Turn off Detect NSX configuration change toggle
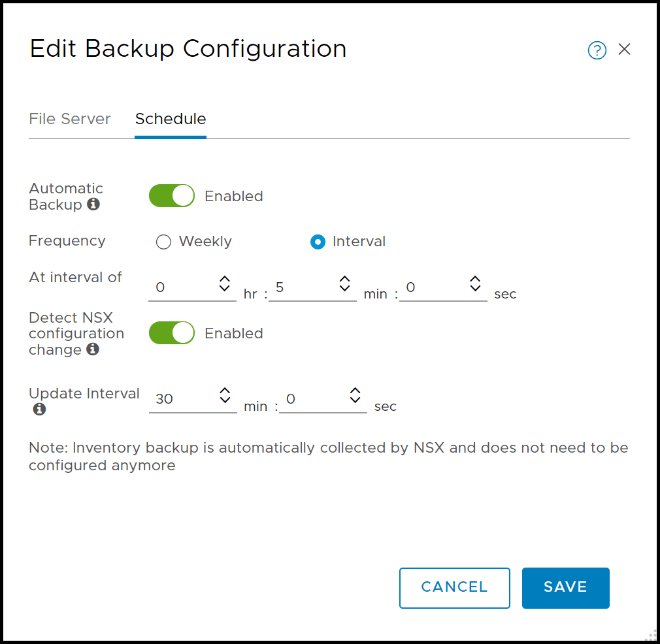Image resolution: width=660 pixels, height=644 pixels. click(x=172, y=333)
